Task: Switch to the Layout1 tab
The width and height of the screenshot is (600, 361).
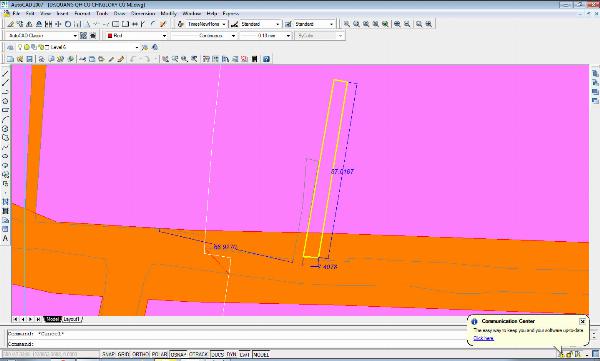Action: [x=72, y=319]
